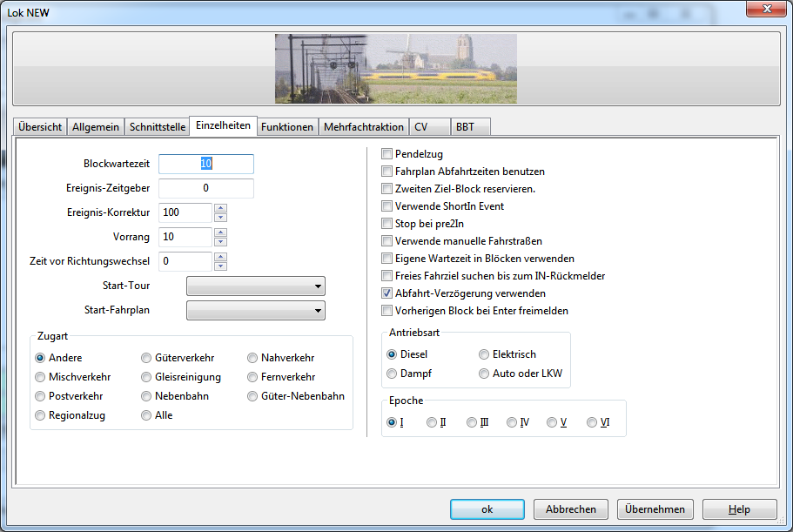Enable Stop bei pre2In

pos(387,224)
